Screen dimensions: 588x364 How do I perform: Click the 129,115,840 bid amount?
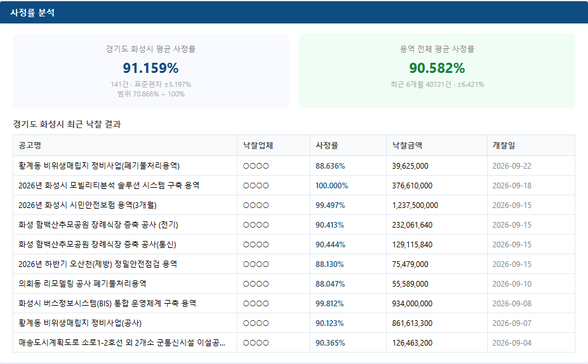(412, 245)
